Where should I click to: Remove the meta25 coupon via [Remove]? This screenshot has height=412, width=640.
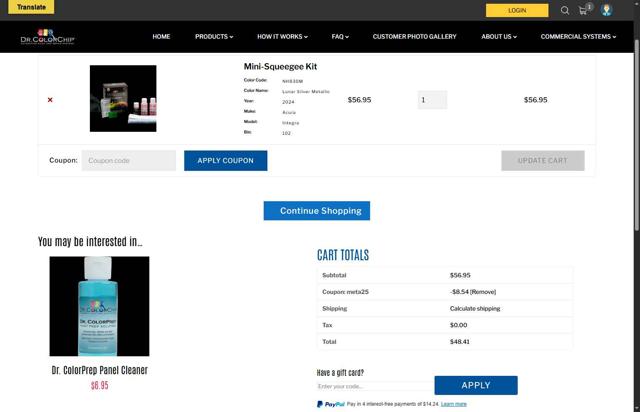(483, 292)
